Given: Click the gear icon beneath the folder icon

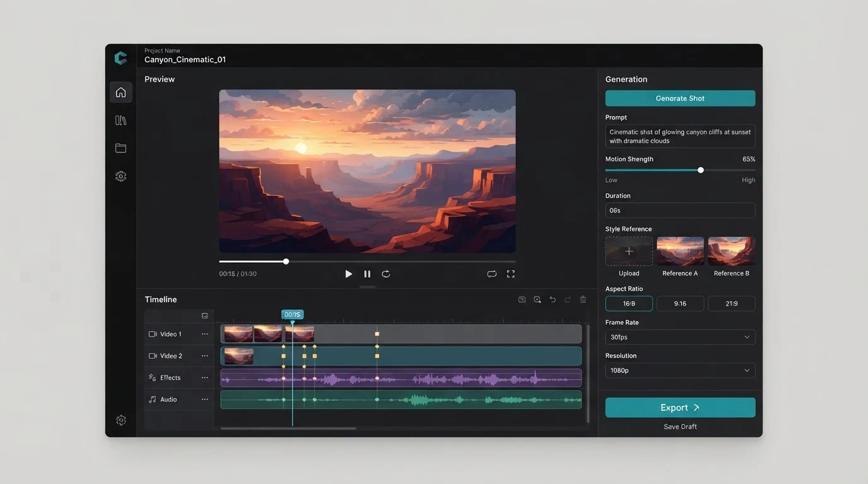Looking at the screenshot, I should (x=121, y=176).
